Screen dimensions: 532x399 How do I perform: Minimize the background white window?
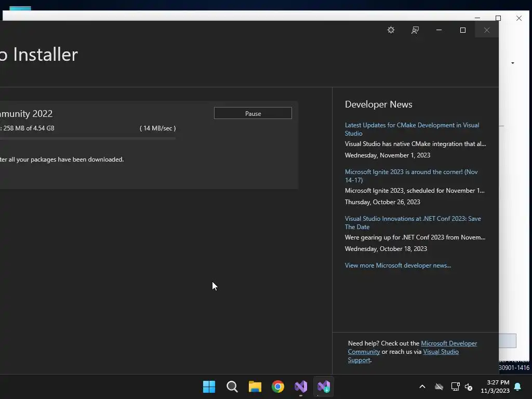pyautogui.click(x=477, y=18)
